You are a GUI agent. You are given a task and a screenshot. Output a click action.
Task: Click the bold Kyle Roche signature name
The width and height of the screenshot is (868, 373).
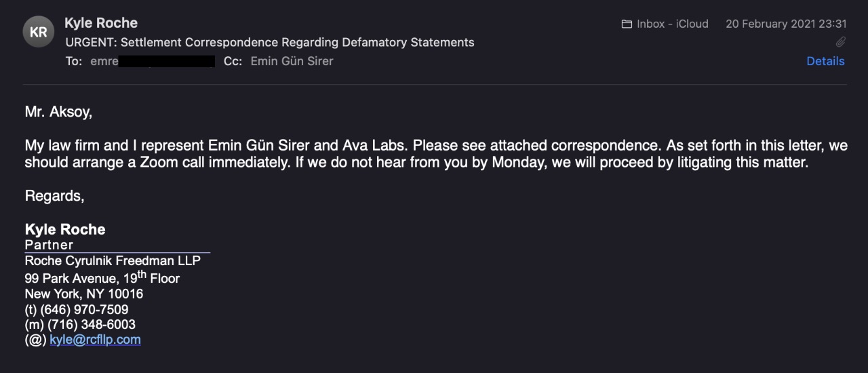(x=65, y=229)
